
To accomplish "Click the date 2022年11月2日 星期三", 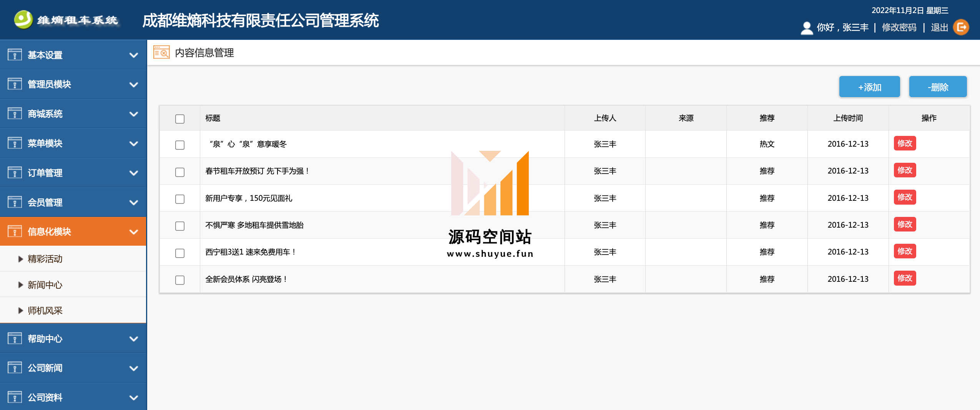I will tap(910, 10).
